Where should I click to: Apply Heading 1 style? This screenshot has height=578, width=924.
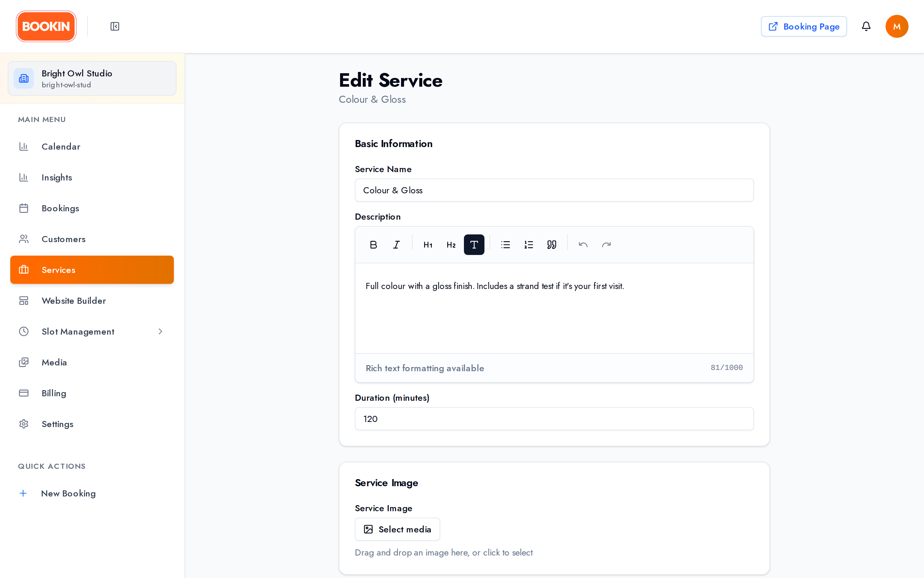[428, 245]
